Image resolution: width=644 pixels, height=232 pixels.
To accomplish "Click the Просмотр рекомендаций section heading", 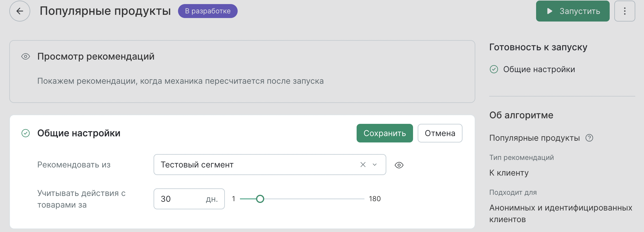I will [x=96, y=56].
